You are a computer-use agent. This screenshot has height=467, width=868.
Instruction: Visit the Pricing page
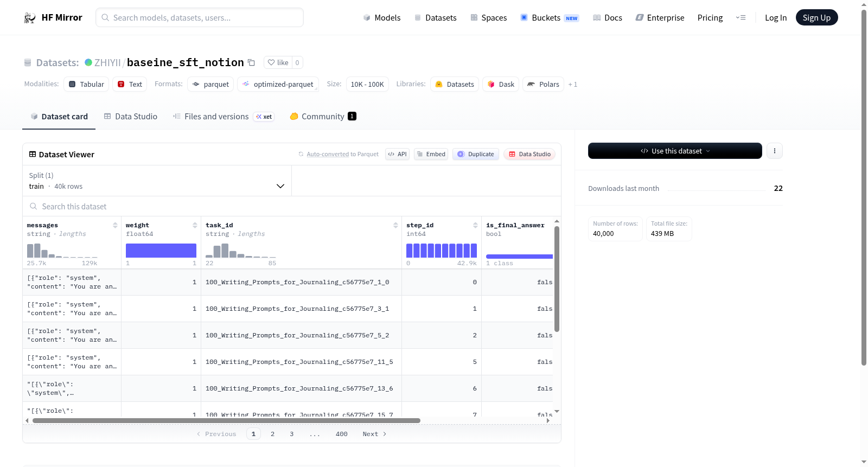click(710, 18)
